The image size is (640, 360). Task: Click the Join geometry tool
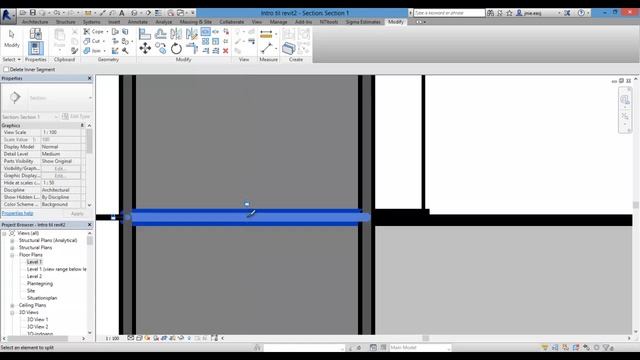(x=92, y=51)
